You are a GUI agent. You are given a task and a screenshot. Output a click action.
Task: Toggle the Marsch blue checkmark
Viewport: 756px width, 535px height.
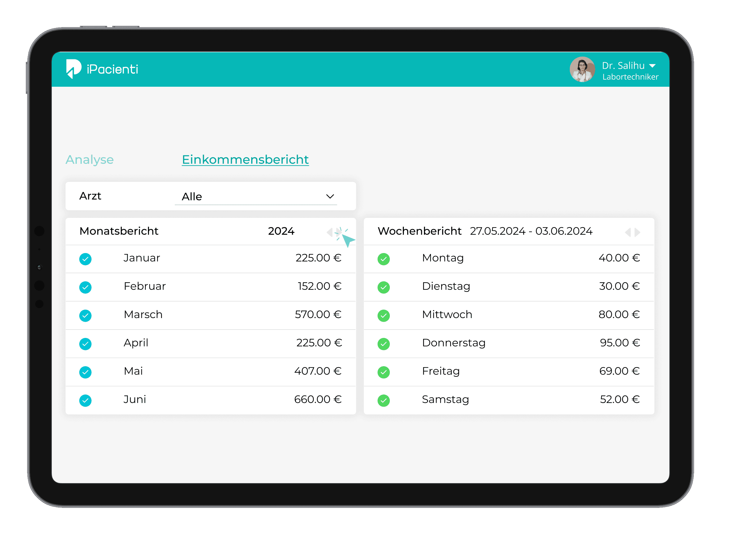click(x=85, y=316)
